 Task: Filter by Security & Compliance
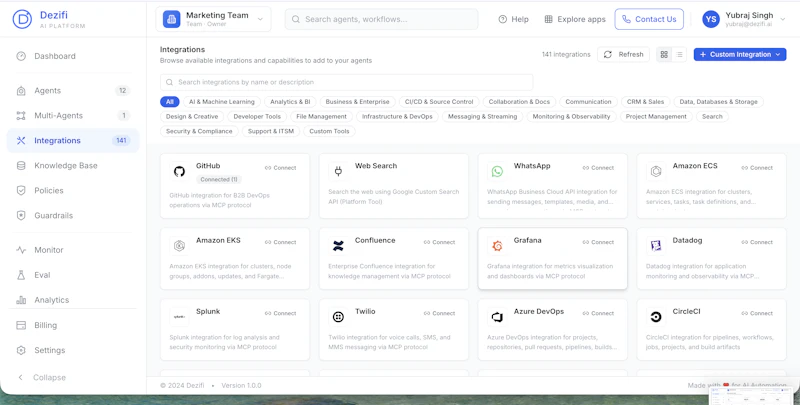click(199, 131)
